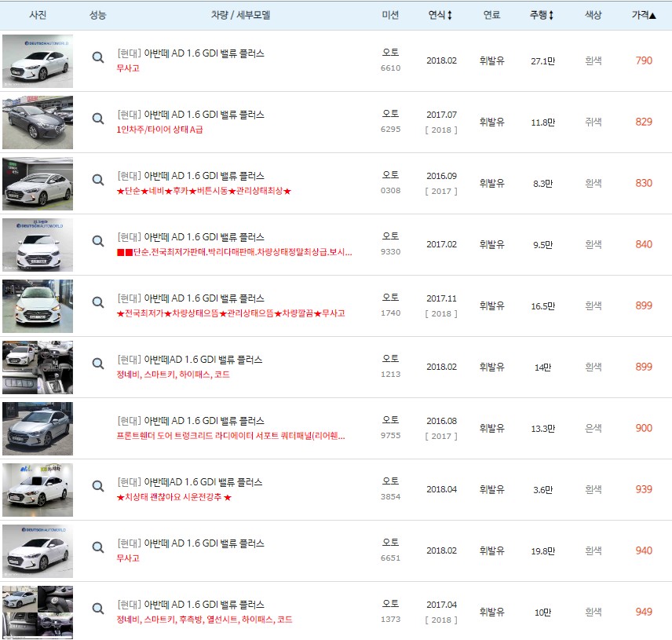Open listing title of 6651 plate car
Image resolution: width=672 pixels, height=640 pixels.
pos(191,544)
